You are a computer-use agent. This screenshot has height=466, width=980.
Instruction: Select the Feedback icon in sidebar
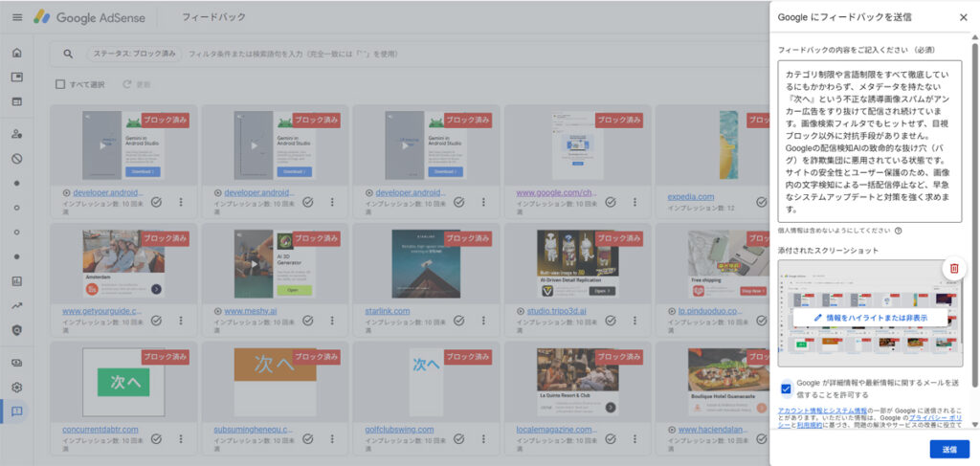[17, 411]
